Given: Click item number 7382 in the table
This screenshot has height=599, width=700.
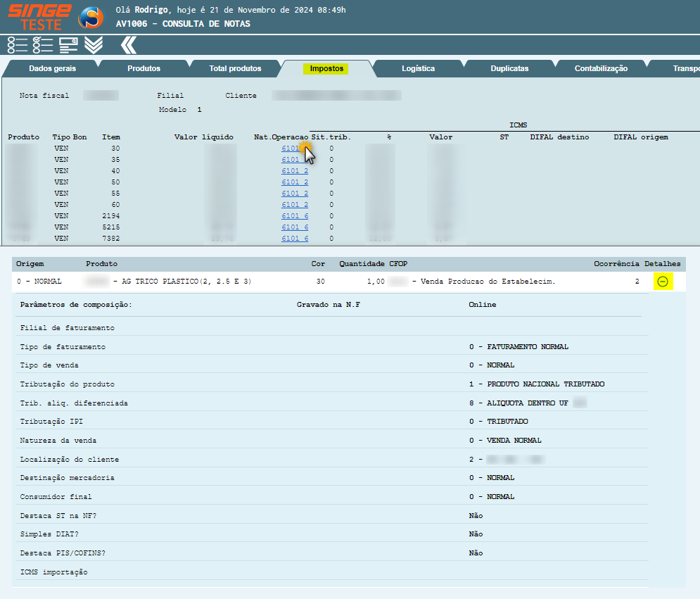Looking at the screenshot, I should 110,238.
